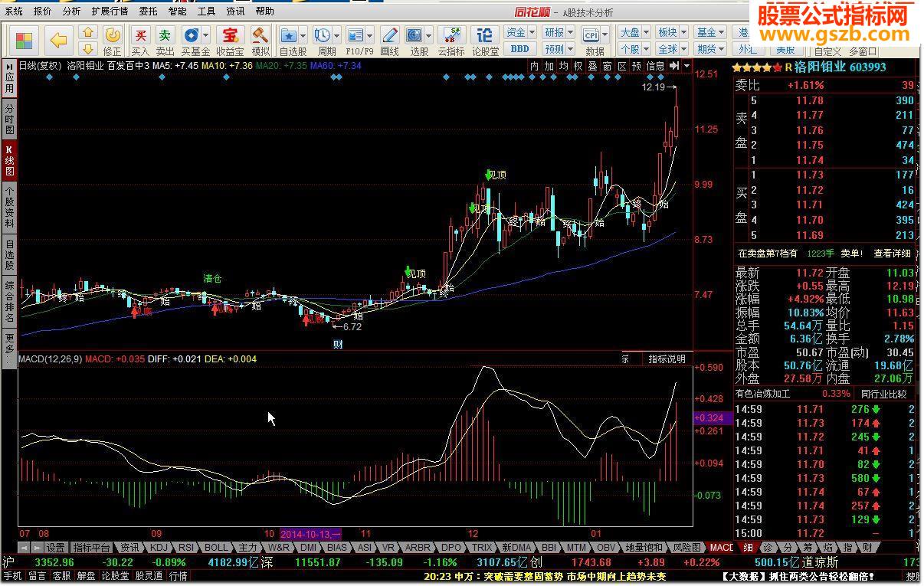This screenshot has height=586, width=924.
Task: Click the 查看详细 link
Action: 892,254
